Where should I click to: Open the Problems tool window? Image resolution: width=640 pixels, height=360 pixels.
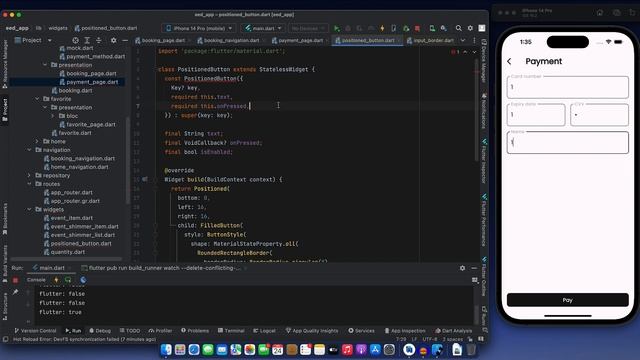[x=195, y=331]
